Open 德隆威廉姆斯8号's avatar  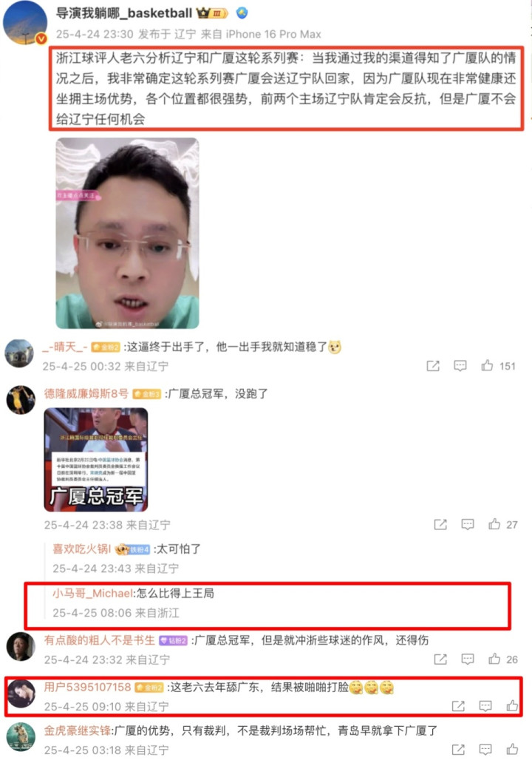[x=21, y=400]
